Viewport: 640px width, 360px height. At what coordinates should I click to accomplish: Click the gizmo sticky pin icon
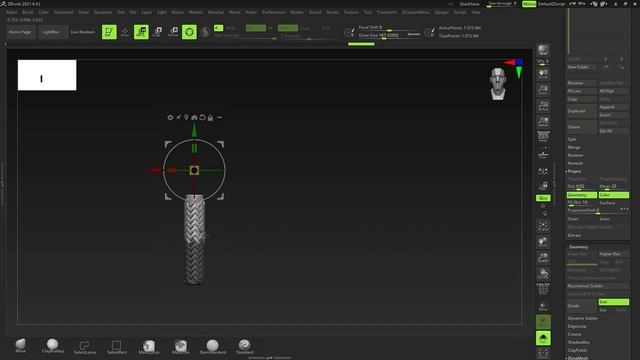coord(178,118)
